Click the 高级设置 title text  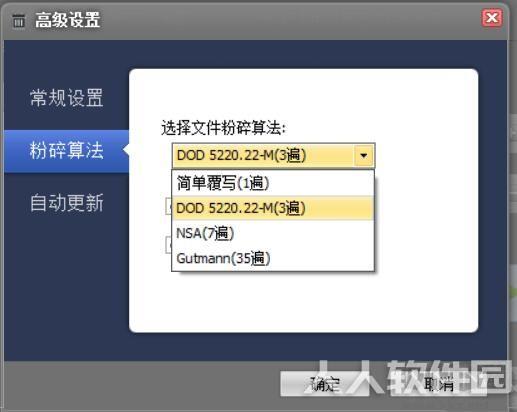[x=67, y=20]
